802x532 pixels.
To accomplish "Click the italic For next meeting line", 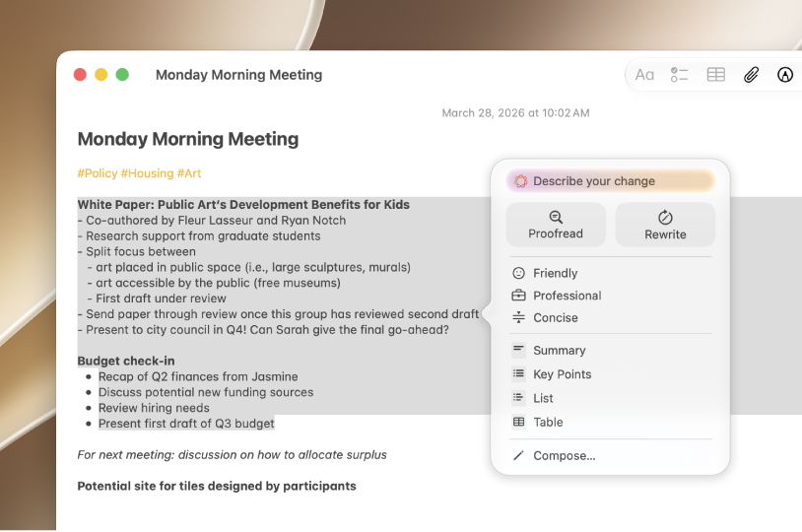I will pos(232,455).
